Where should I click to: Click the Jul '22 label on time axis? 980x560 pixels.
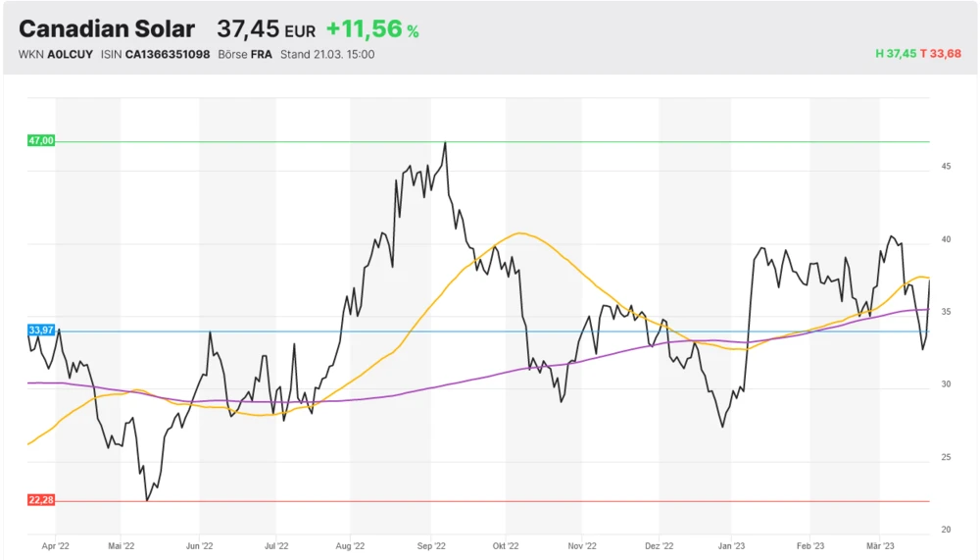click(x=276, y=545)
